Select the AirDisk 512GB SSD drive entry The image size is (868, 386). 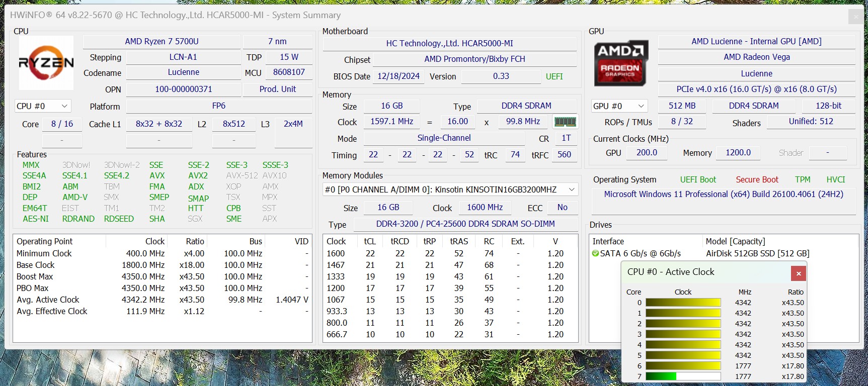click(x=757, y=253)
